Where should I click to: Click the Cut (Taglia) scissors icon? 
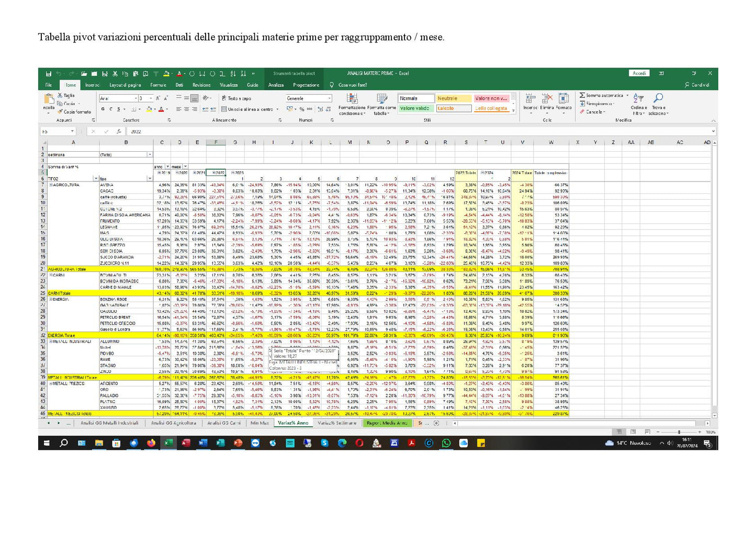(x=60, y=95)
